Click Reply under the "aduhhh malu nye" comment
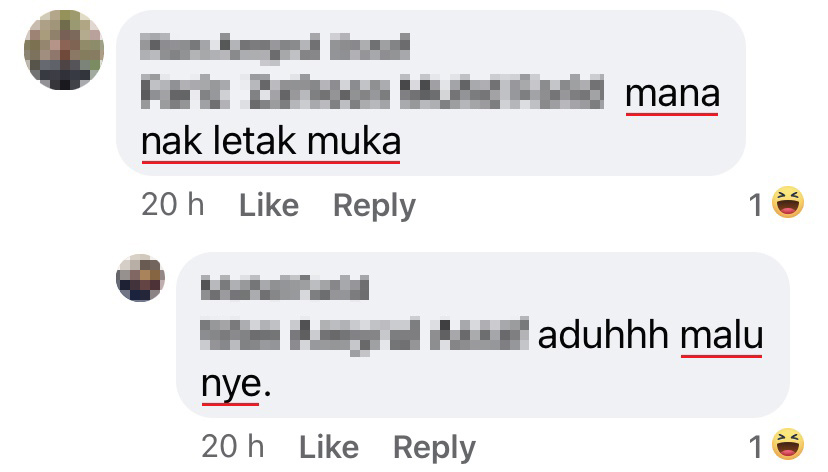This screenshot has width=828, height=472. point(434,448)
